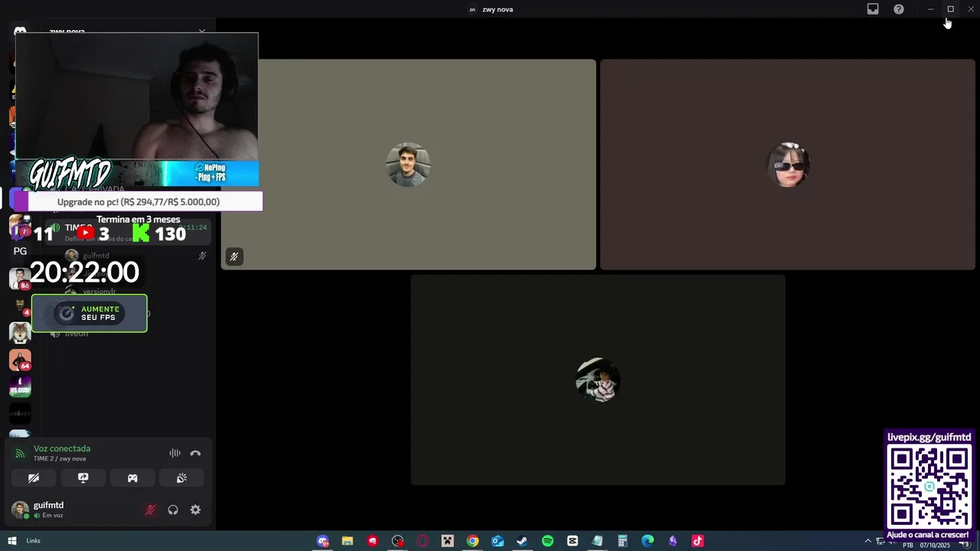Open the connection signal strength icon
980x551 pixels.
click(20, 453)
